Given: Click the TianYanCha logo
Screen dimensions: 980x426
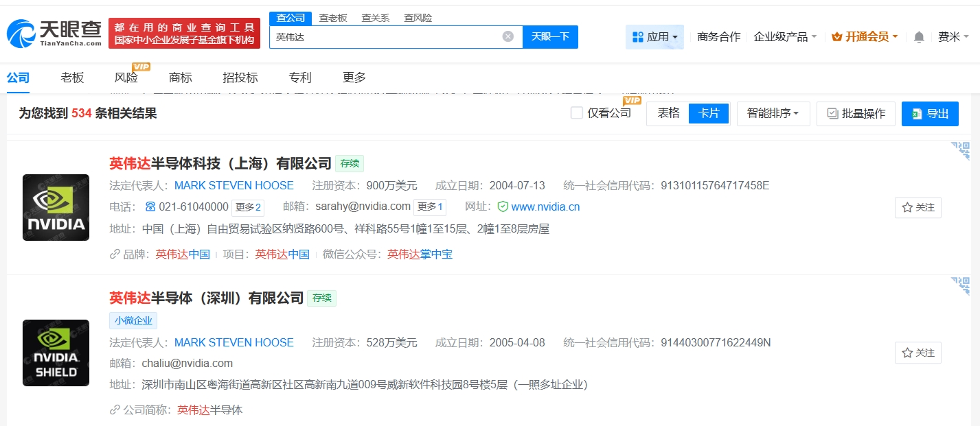Looking at the screenshot, I should click(x=54, y=33).
